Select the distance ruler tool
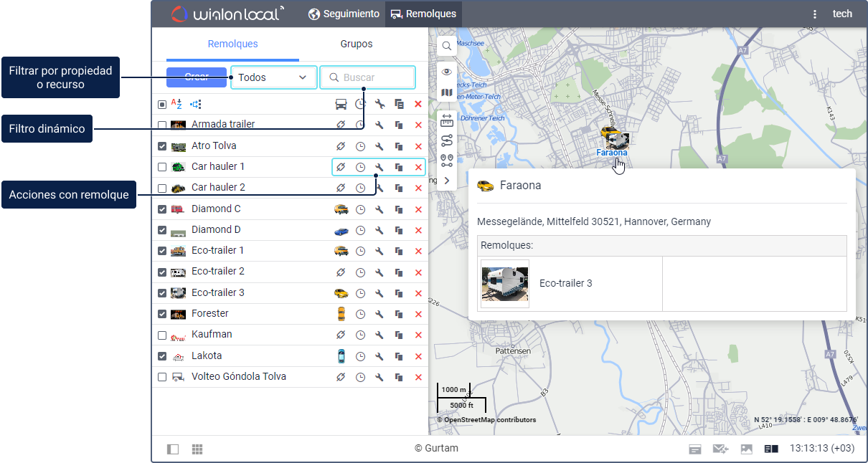The height and width of the screenshot is (463, 868). pyautogui.click(x=446, y=120)
